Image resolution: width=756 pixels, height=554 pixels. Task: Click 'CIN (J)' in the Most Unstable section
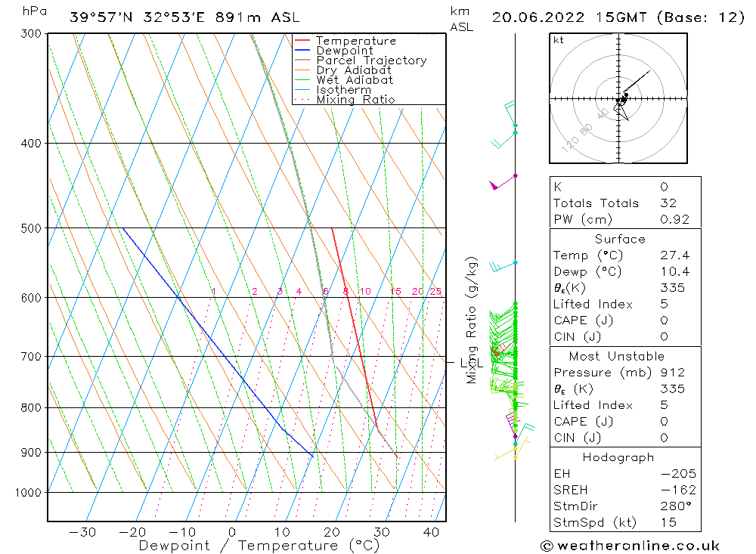[x=578, y=438]
